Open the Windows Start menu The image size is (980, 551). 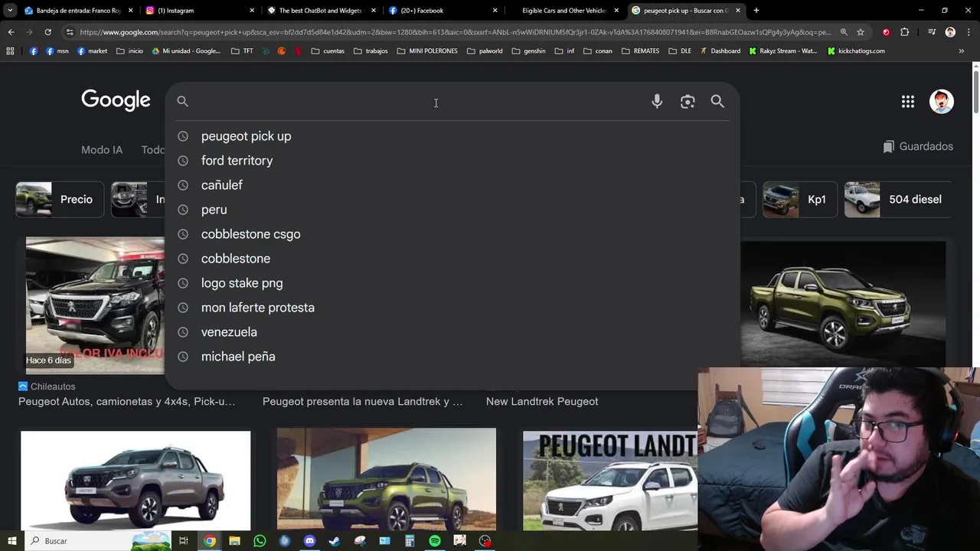11,541
